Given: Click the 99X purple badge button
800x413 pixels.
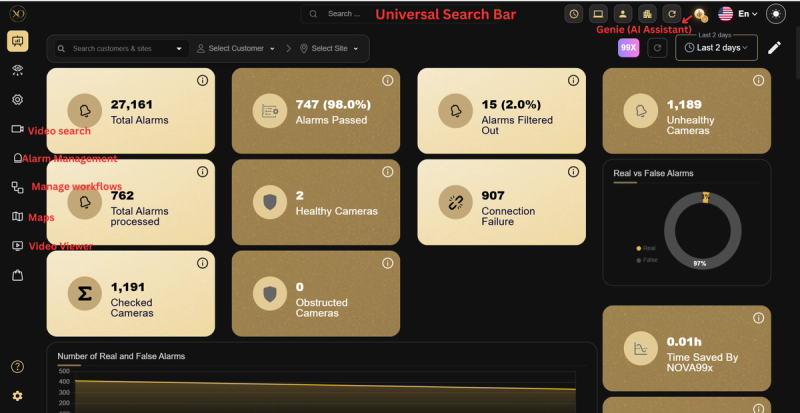Looking at the screenshot, I should pos(629,48).
